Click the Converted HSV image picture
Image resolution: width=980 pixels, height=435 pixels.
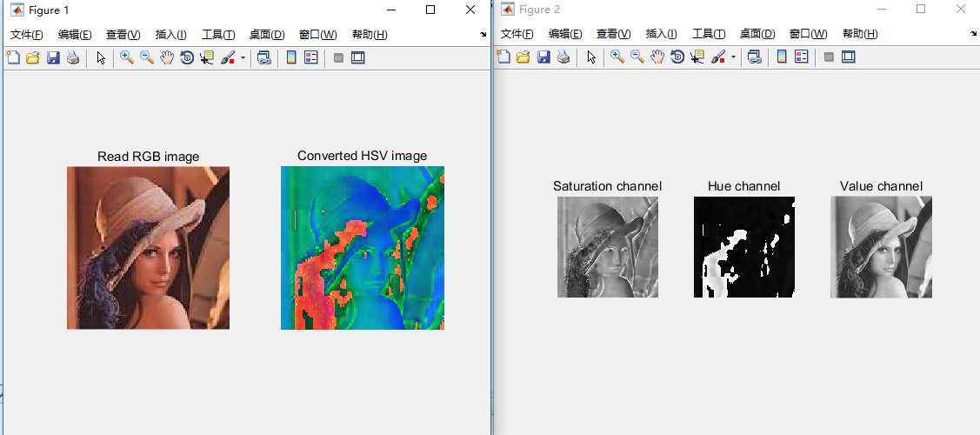(x=363, y=247)
